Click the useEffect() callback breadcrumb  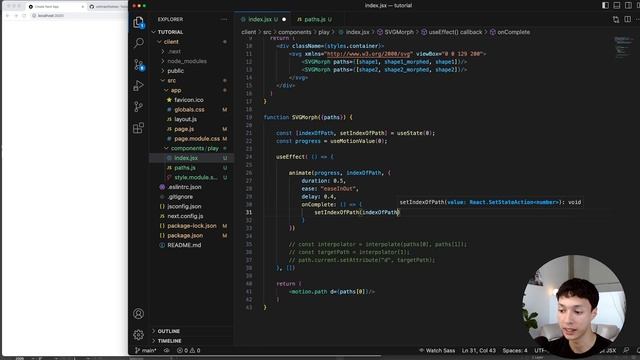(451, 32)
